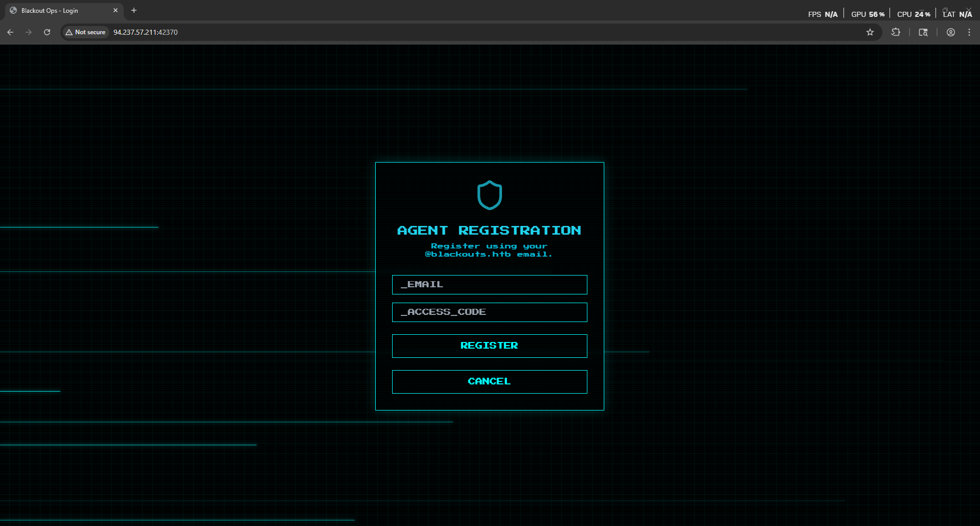Submit with the REGISTER button

pyautogui.click(x=490, y=346)
